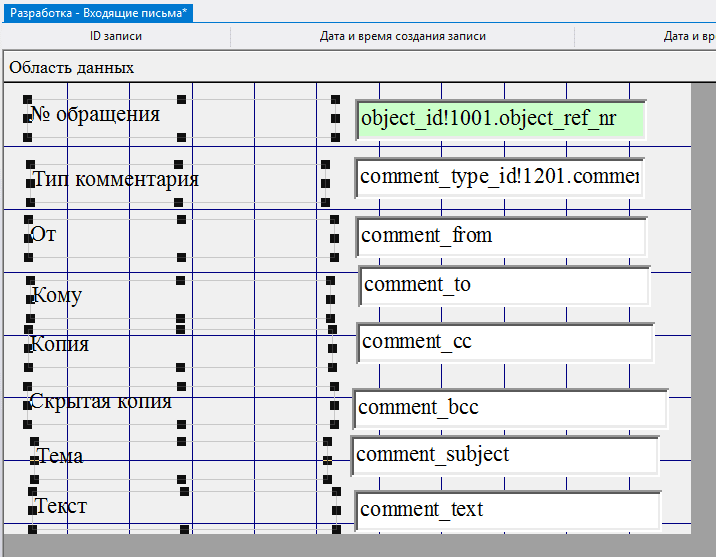716x557 pixels.
Task: Click the comment_from field
Action: (x=501, y=236)
